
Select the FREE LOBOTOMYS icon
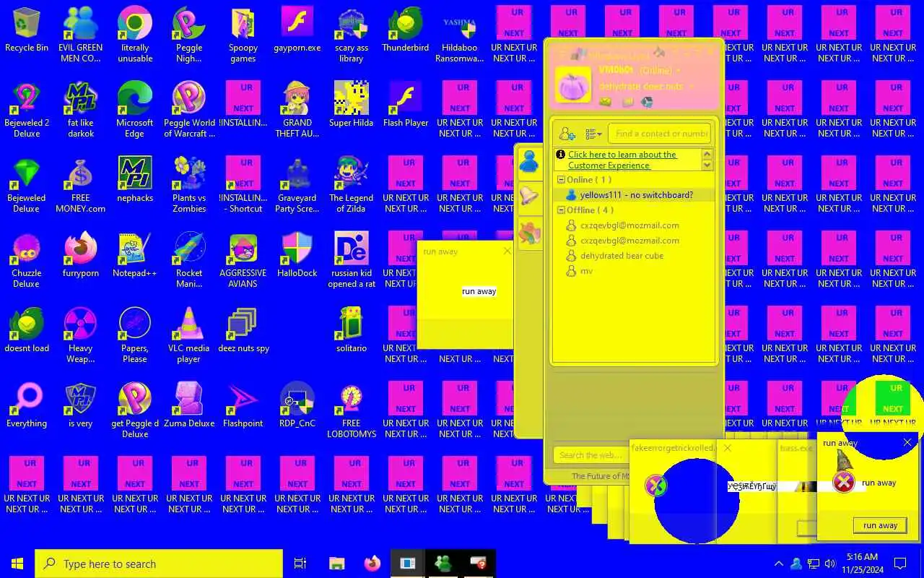click(x=352, y=410)
